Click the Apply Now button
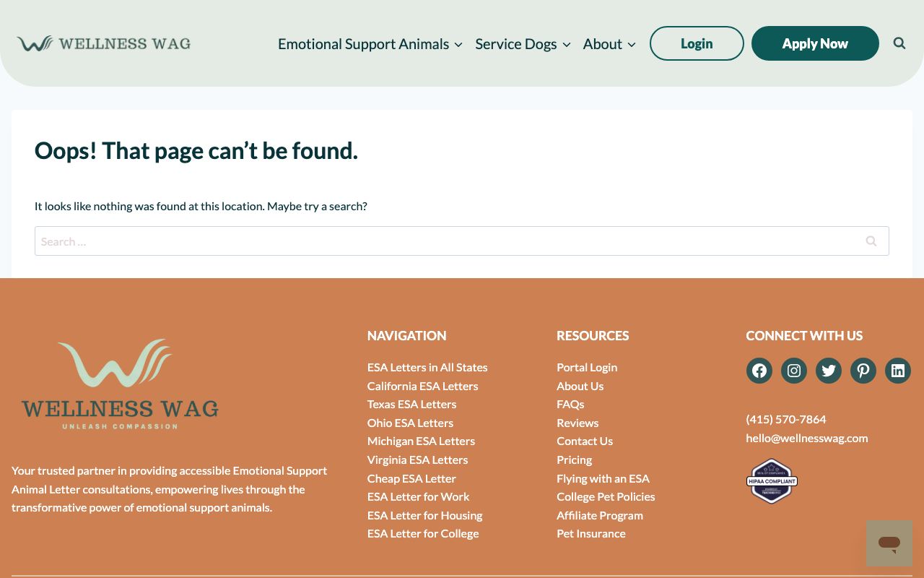 [x=814, y=43]
